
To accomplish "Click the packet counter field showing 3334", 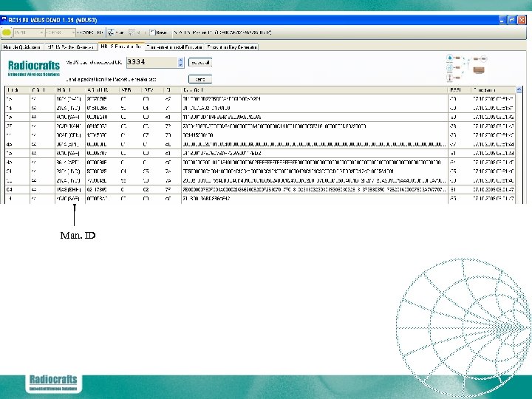I will tap(152, 62).
